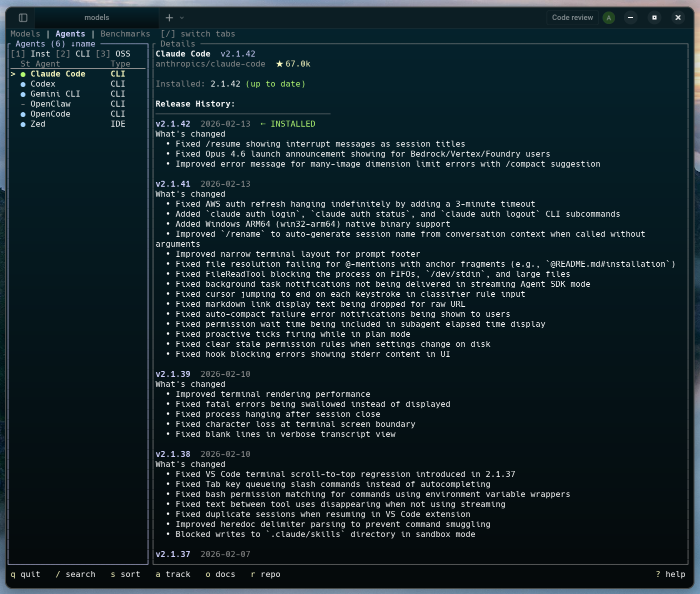
Task: Open a new tab with plus icon
Action: [169, 18]
